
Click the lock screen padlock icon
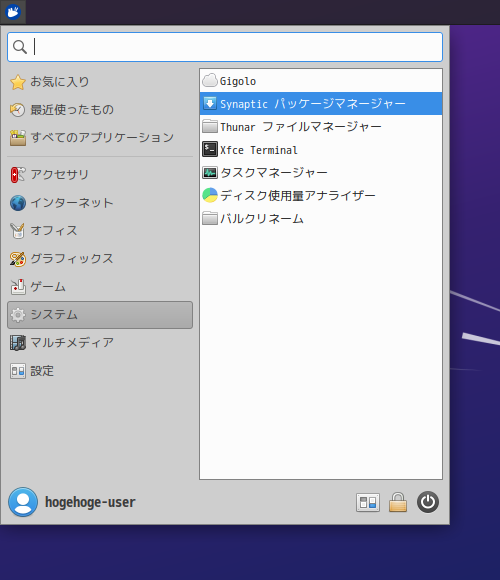398,502
